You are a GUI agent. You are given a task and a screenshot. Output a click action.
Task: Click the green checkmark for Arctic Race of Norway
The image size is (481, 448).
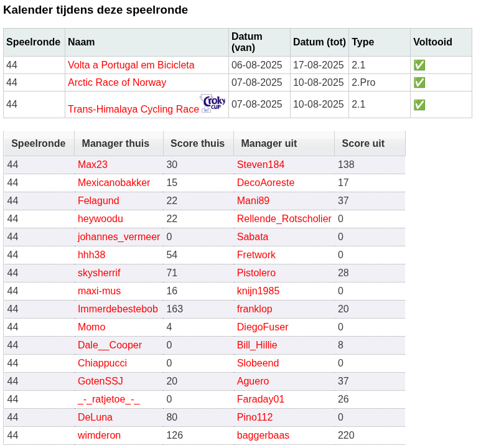click(x=419, y=83)
